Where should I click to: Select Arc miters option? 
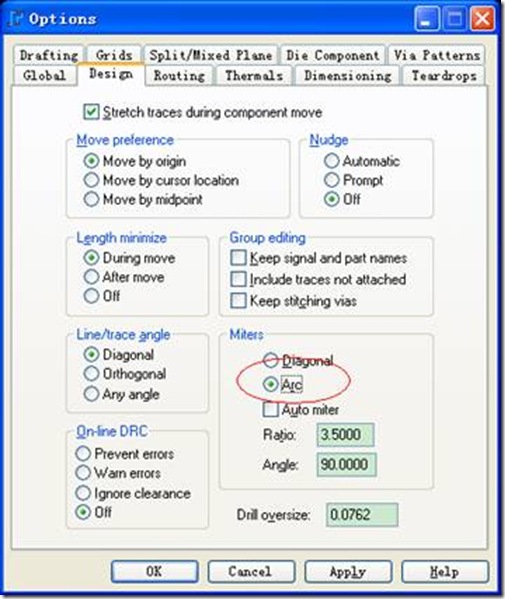tap(271, 384)
